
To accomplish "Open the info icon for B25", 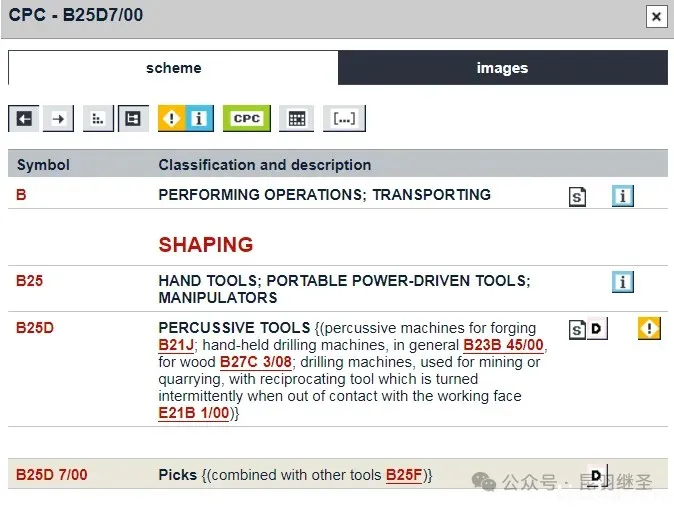I will 623,282.
